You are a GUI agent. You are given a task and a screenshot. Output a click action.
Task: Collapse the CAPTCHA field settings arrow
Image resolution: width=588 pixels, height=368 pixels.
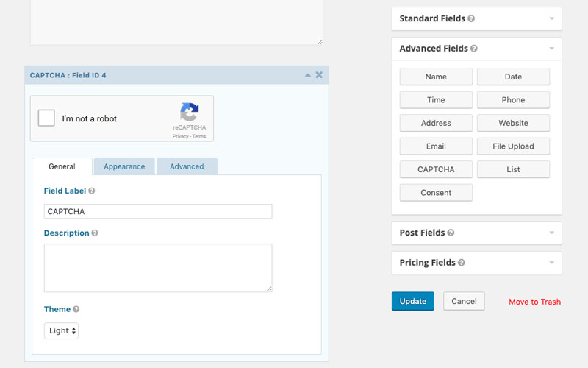[x=308, y=75]
